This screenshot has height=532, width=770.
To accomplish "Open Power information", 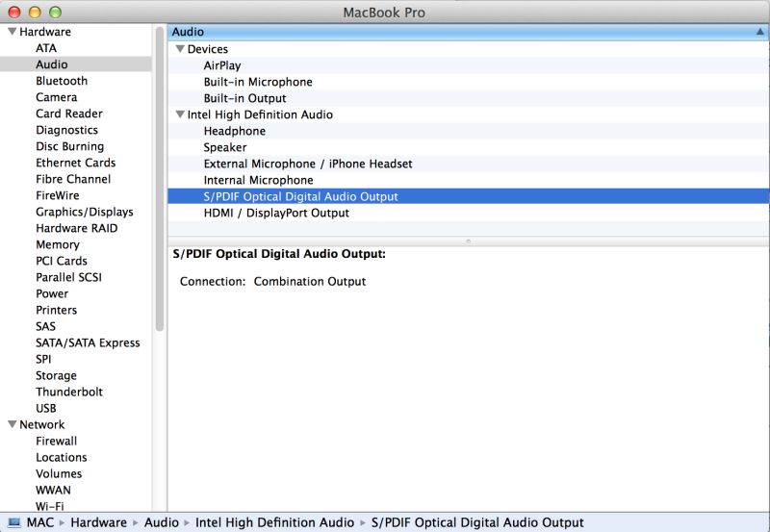I will point(52,293).
